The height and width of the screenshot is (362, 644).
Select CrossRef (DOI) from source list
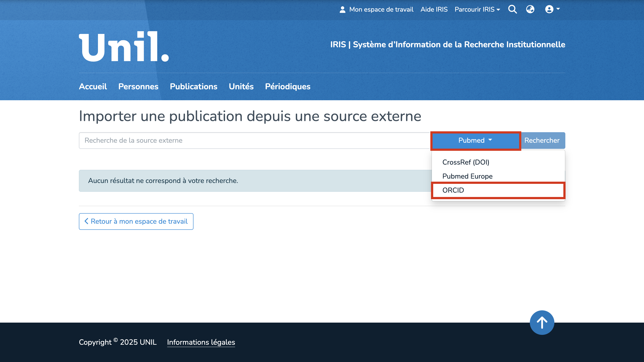[x=465, y=162]
